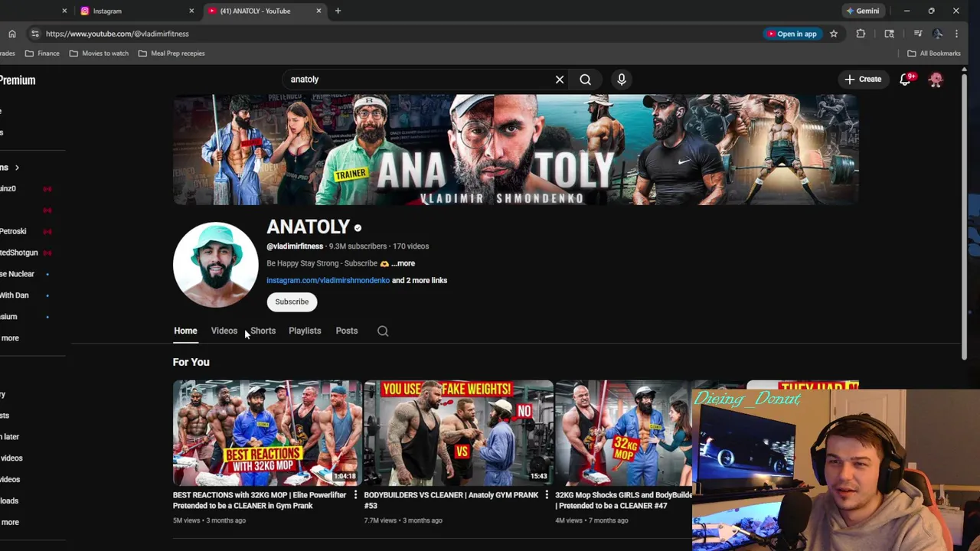The width and height of the screenshot is (980, 551).
Task: Bookmark this page with the star icon
Action: coord(834,34)
